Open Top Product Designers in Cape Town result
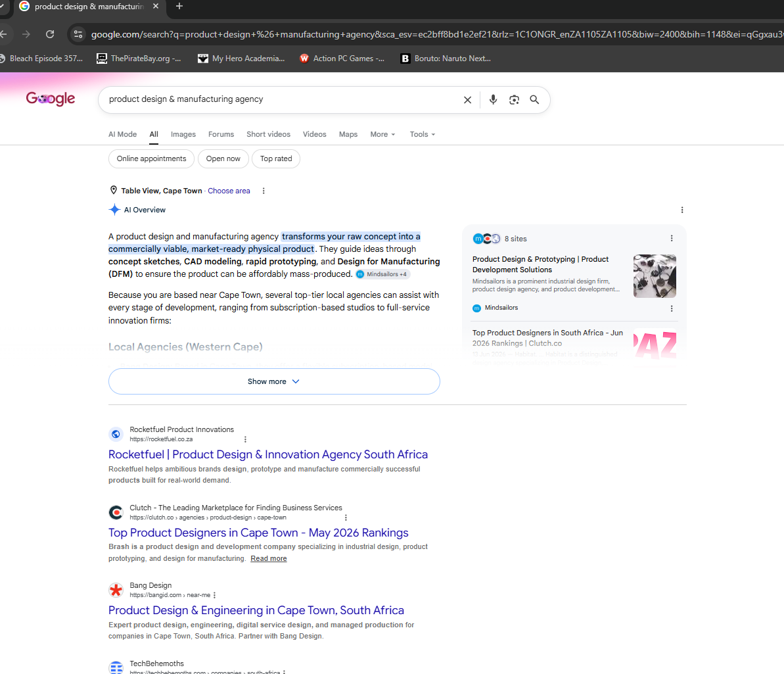Image resolution: width=784 pixels, height=674 pixels. pyautogui.click(x=258, y=533)
